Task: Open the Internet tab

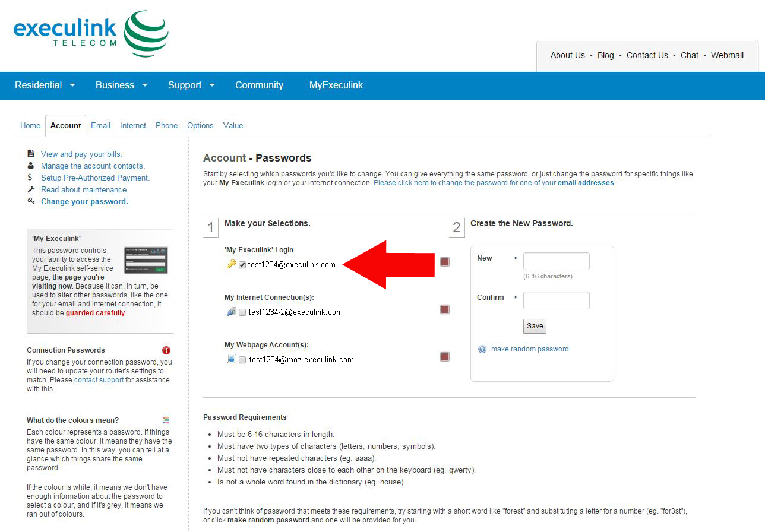Action: [x=133, y=125]
